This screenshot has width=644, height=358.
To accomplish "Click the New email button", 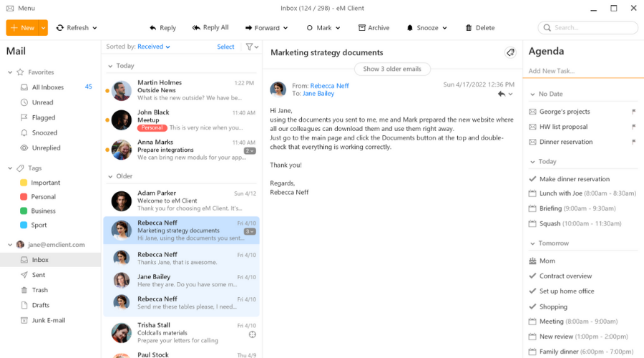I will [x=23, y=27].
